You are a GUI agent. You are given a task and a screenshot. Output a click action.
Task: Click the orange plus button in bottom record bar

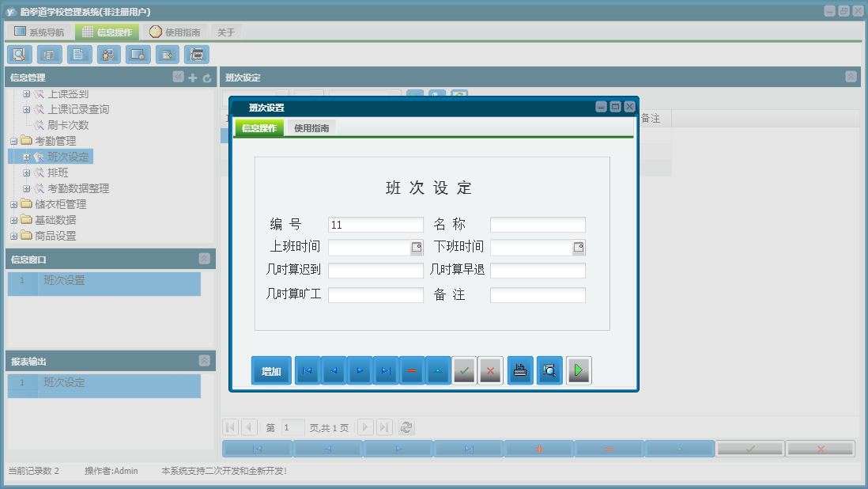pos(539,449)
